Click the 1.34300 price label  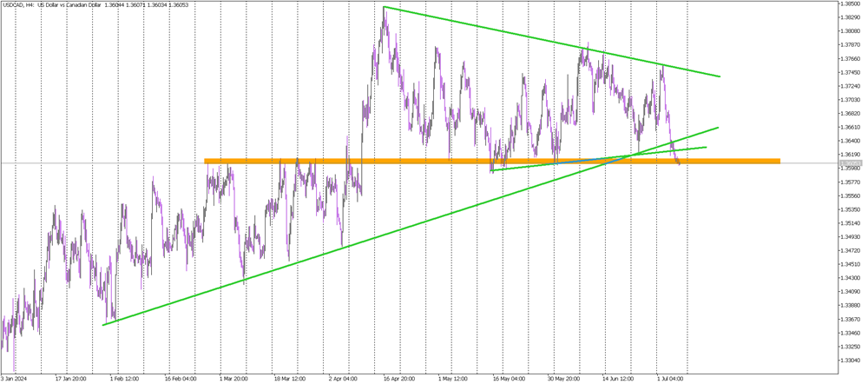point(852,278)
